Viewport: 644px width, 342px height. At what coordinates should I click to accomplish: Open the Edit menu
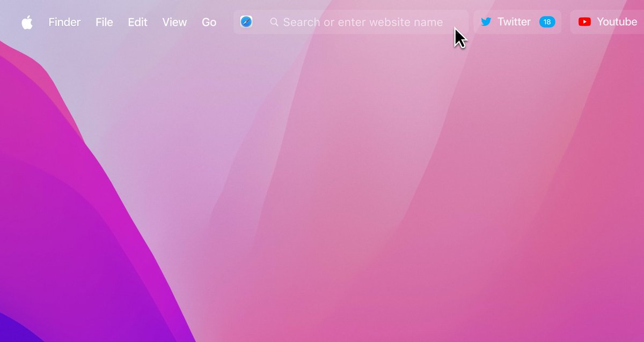[x=137, y=22]
